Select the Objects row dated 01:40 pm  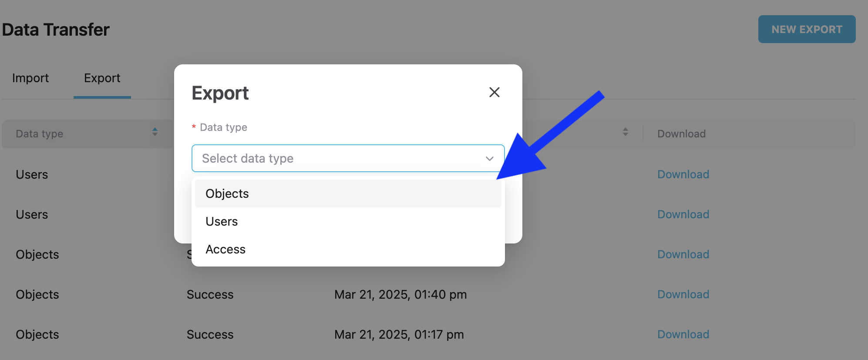(429, 294)
